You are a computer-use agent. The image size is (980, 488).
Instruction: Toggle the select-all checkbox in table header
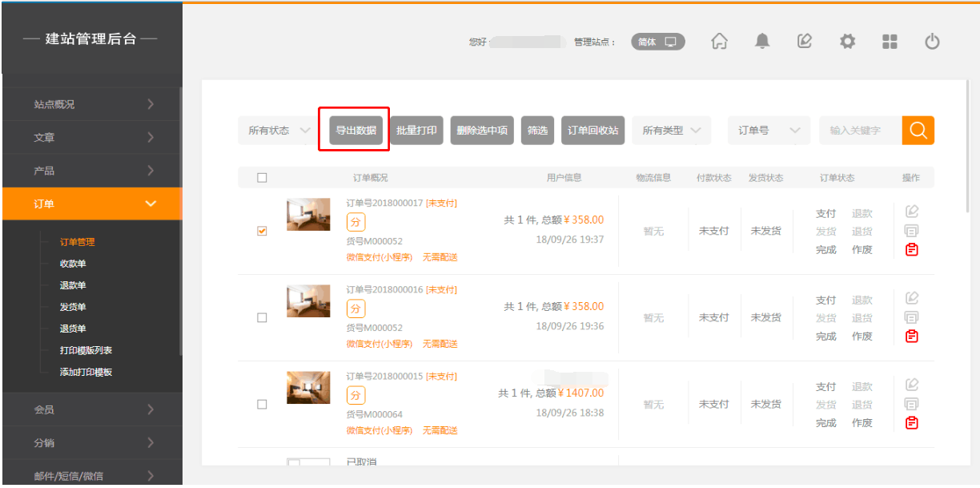(x=262, y=178)
